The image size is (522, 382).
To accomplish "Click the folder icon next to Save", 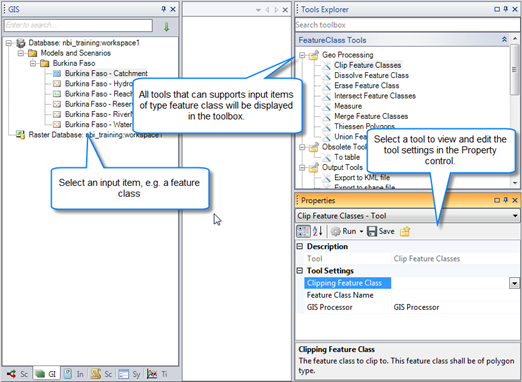I will (x=405, y=231).
